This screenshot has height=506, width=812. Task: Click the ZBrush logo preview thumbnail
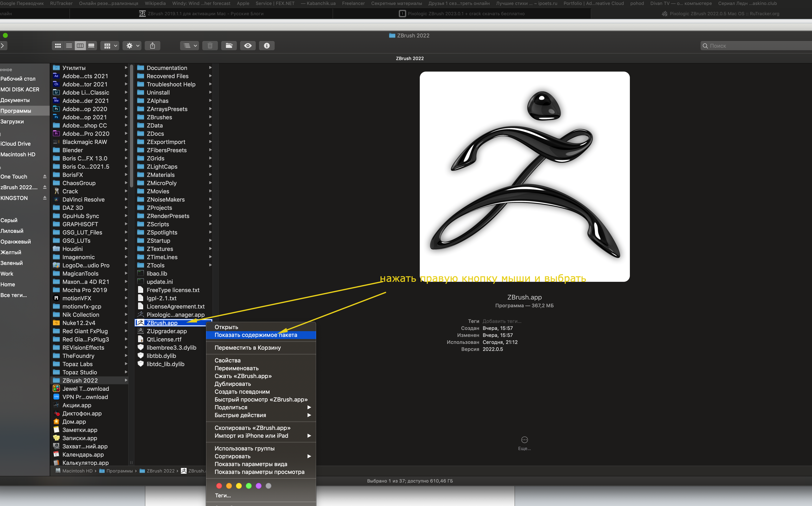524,176
